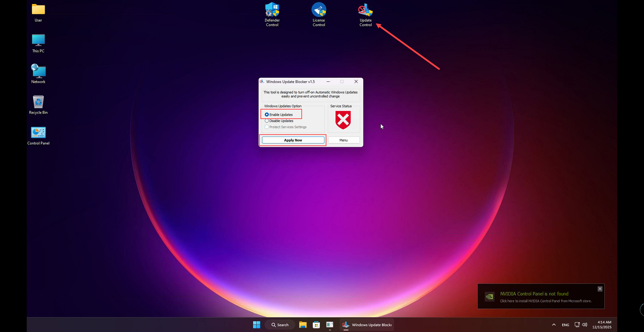Open the Menu button in Update Blocker
The height and width of the screenshot is (332, 644).
pos(344,140)
